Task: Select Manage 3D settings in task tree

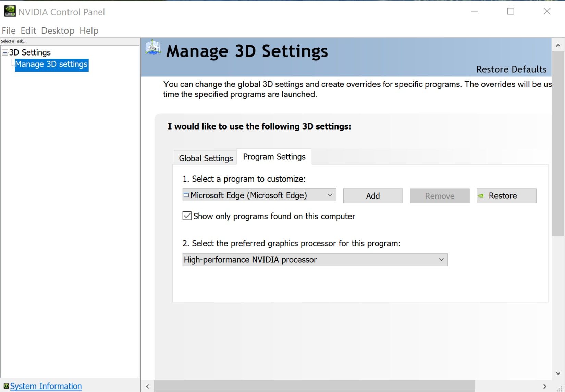Action: tap(51, 65)
